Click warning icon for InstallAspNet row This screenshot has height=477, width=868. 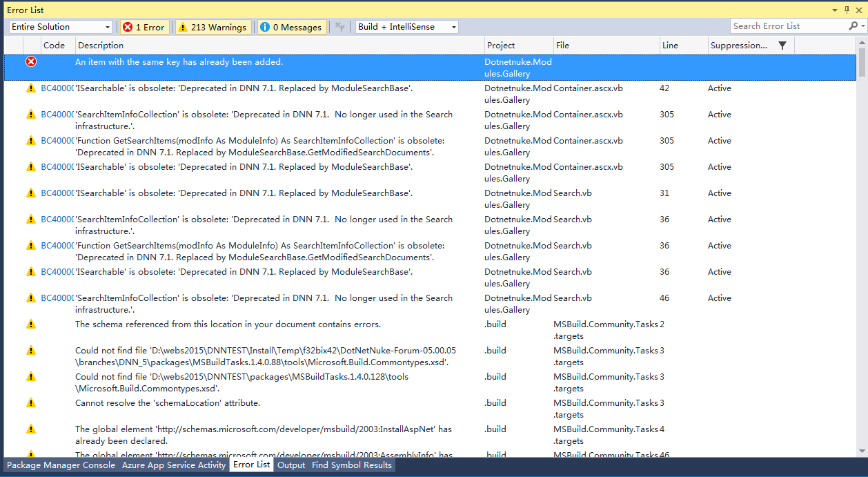click(31, 429)
